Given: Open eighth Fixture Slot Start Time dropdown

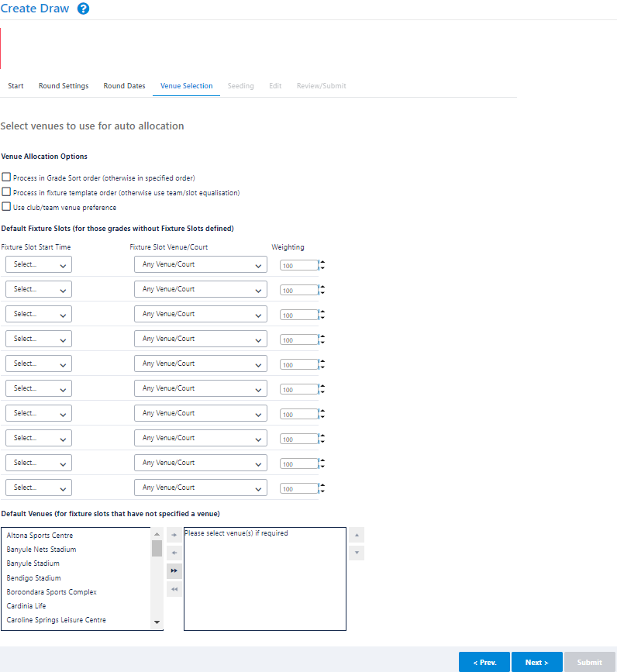Looking at the screenshot, I should [x=39, y=438].
